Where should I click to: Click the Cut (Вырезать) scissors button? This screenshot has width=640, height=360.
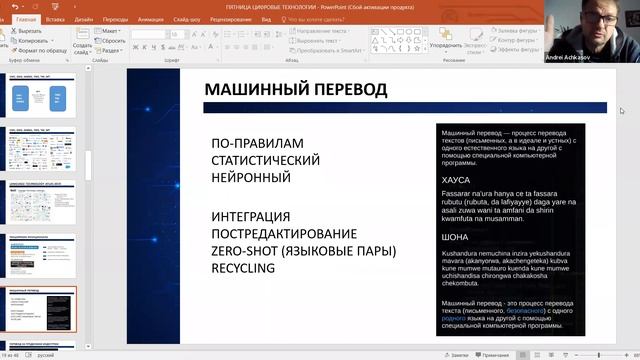pyautogui.click(x=26, y=31)
